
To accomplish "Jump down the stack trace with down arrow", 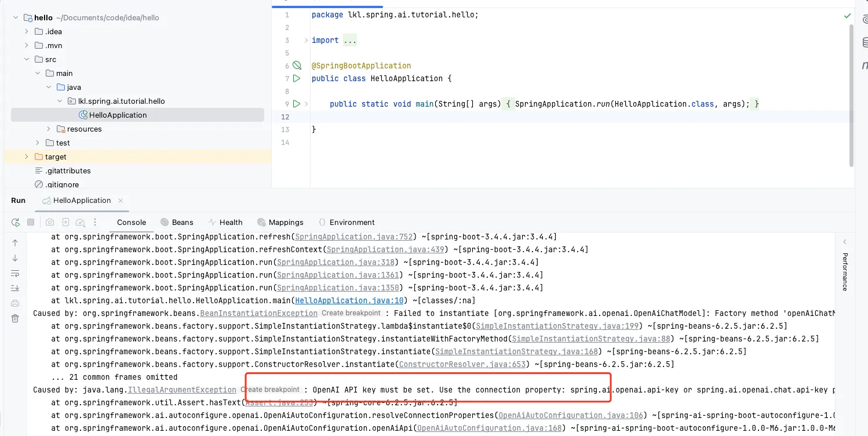I will point(15,258).
